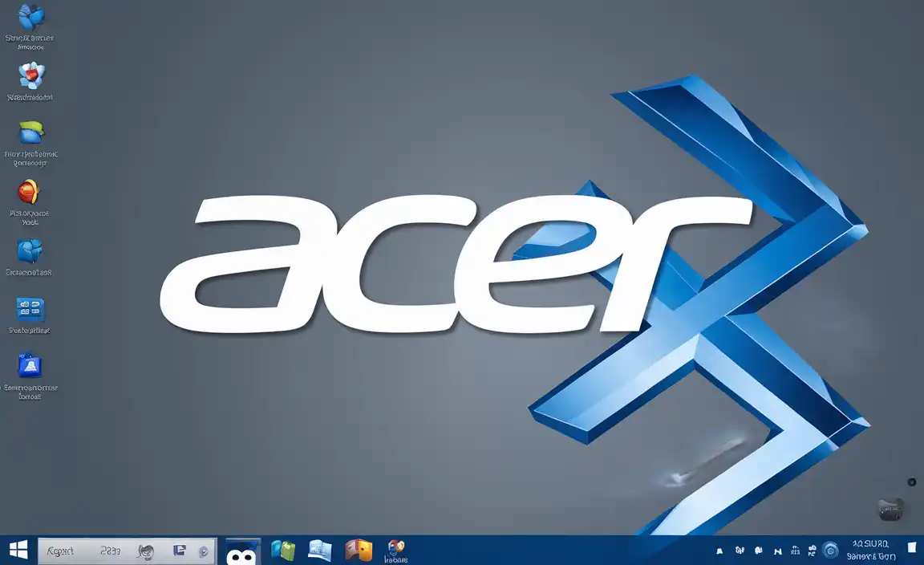The image size is (924, 565).
Task: Select the blue desktop icon with green top
Action: point(31,132)
